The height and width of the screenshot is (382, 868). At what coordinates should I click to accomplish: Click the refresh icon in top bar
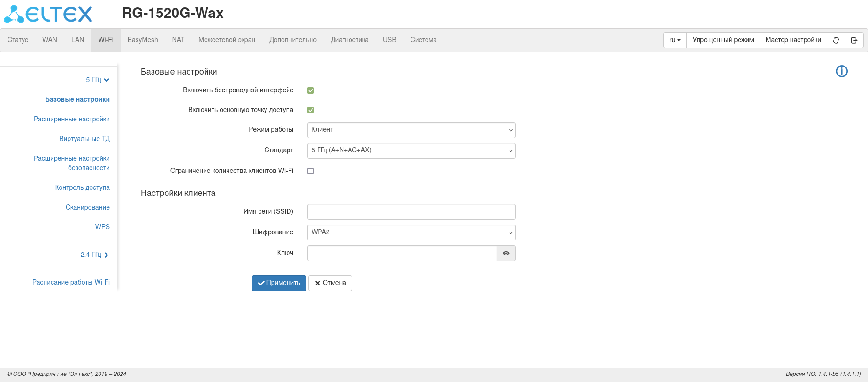coord(836,40)
